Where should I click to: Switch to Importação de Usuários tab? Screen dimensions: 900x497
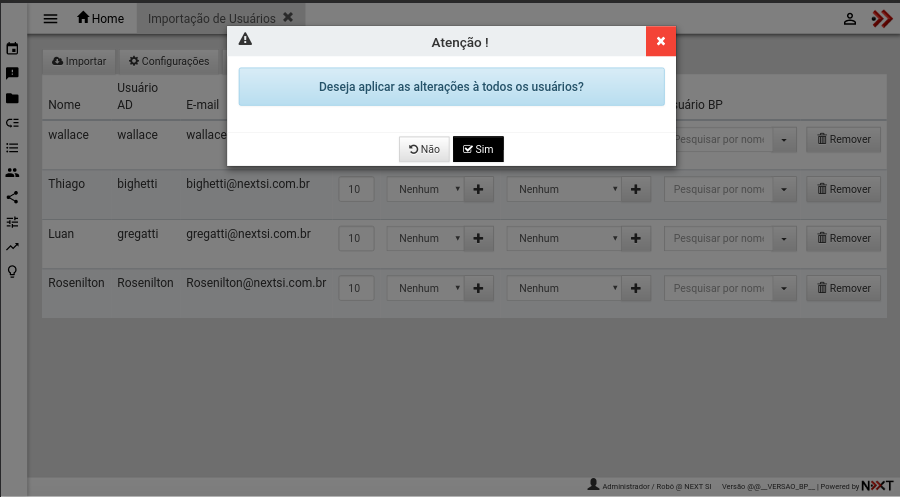pyautogui.click(x=211, y=18)
